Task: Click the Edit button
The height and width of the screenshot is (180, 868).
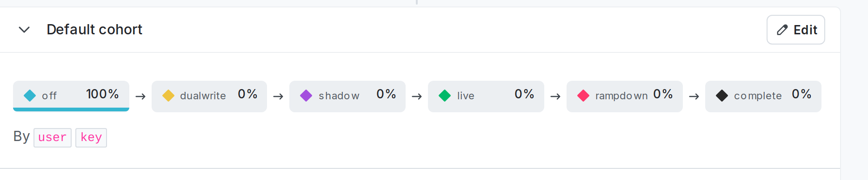Action: tap(795, 30)
